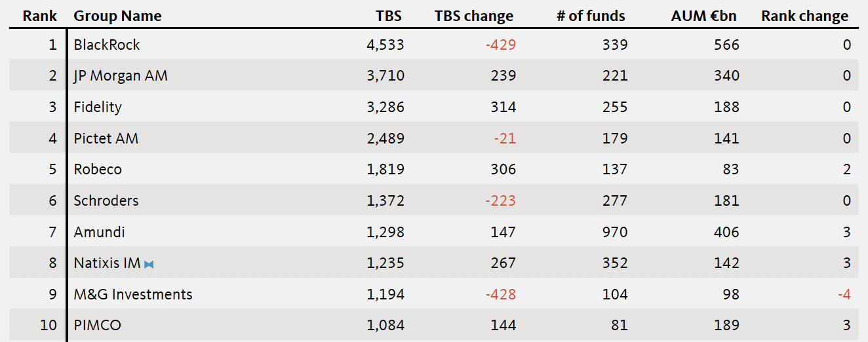Click BlackRock's red -429 TBS change value

(500, 45)
